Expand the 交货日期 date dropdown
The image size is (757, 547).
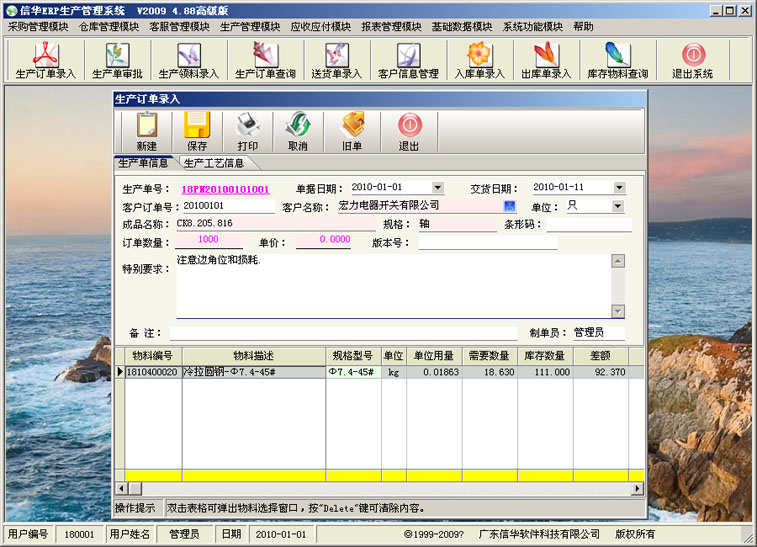pyautogui.click(x=619, y=187)
